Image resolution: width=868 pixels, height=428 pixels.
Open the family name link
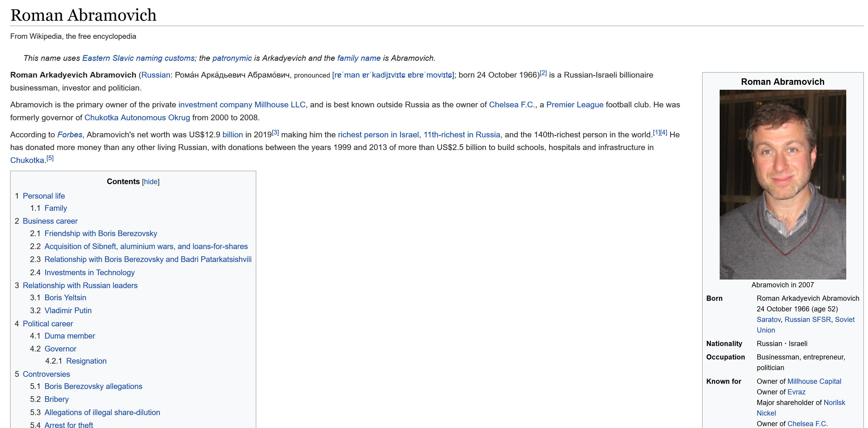coord(359,58)
